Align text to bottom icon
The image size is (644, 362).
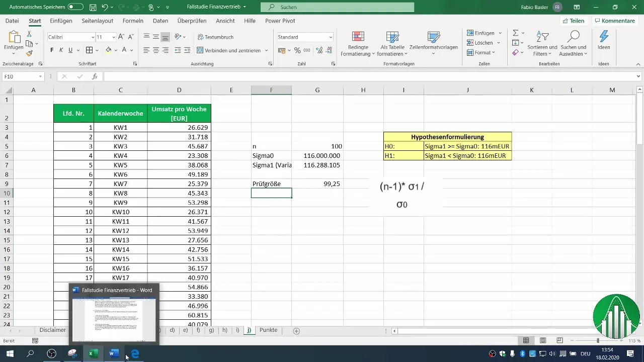(166, 37)
